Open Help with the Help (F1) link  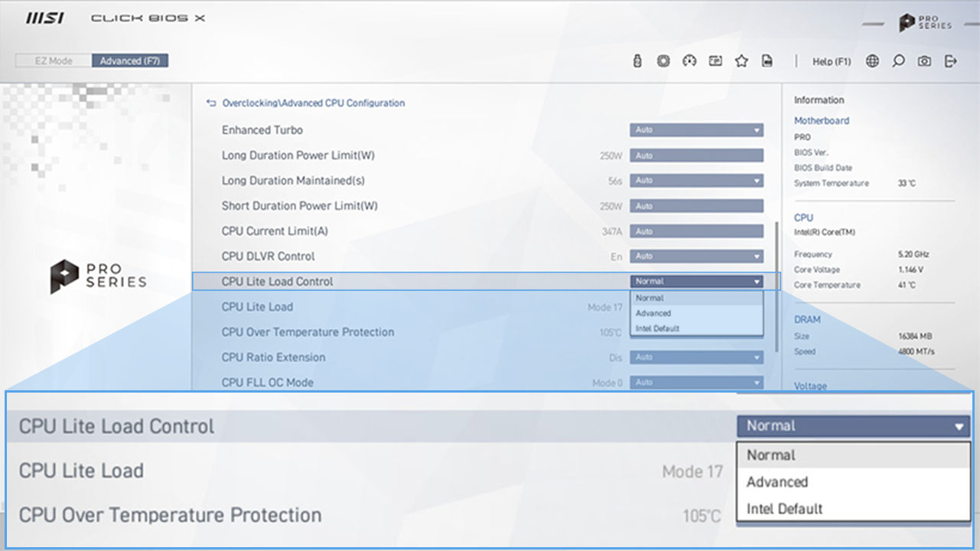pos(832,61)
